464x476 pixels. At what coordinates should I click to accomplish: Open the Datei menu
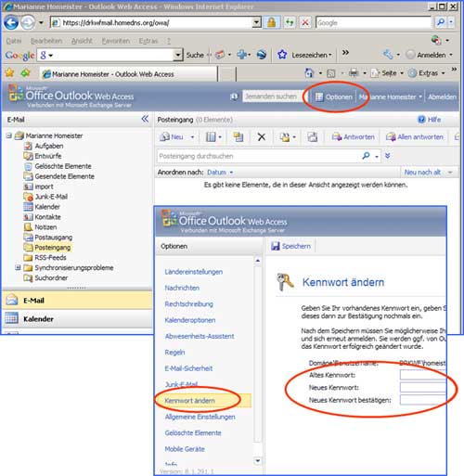pos(14,41)
